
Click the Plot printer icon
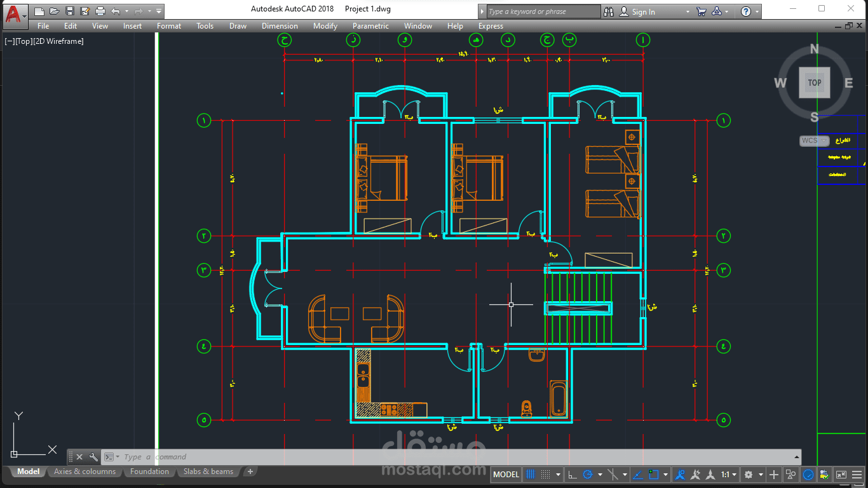point(100,11)
